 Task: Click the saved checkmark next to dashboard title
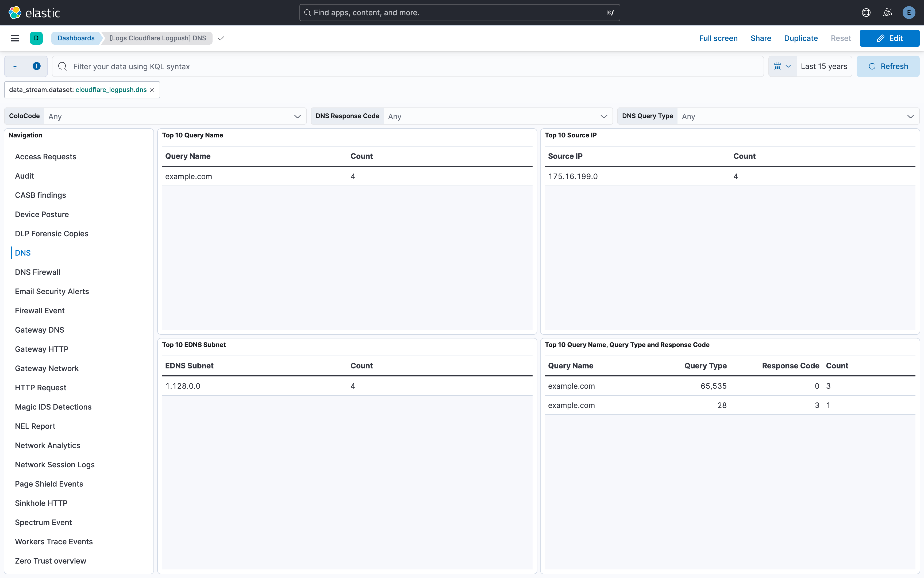click(x=221, y=38)
